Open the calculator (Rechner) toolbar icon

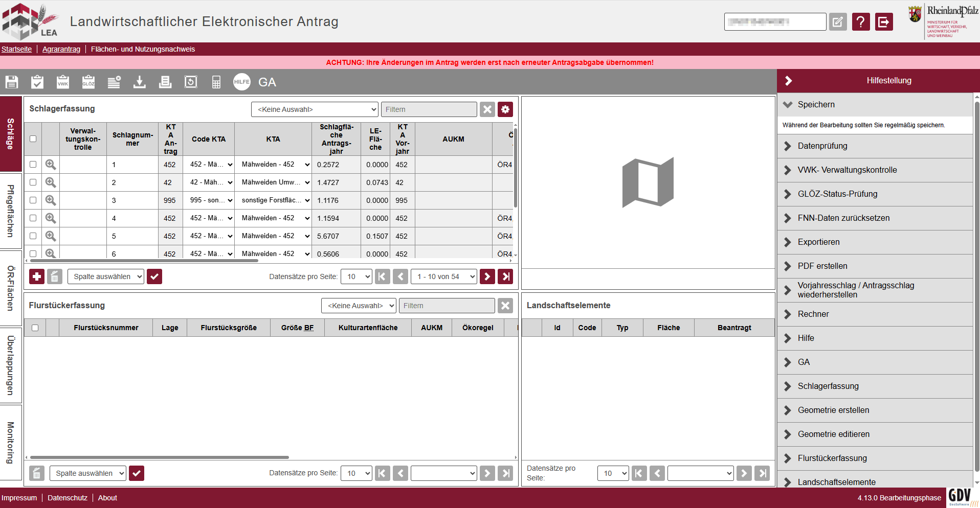click(x=216, y=82)
